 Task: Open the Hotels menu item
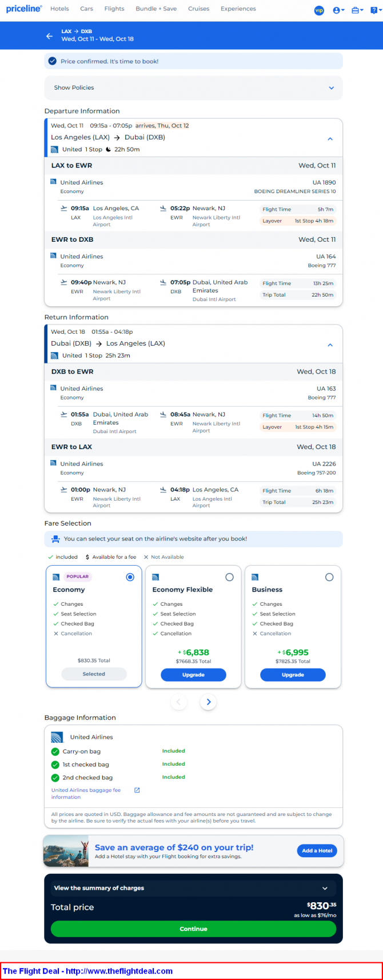tap(59, 9)
